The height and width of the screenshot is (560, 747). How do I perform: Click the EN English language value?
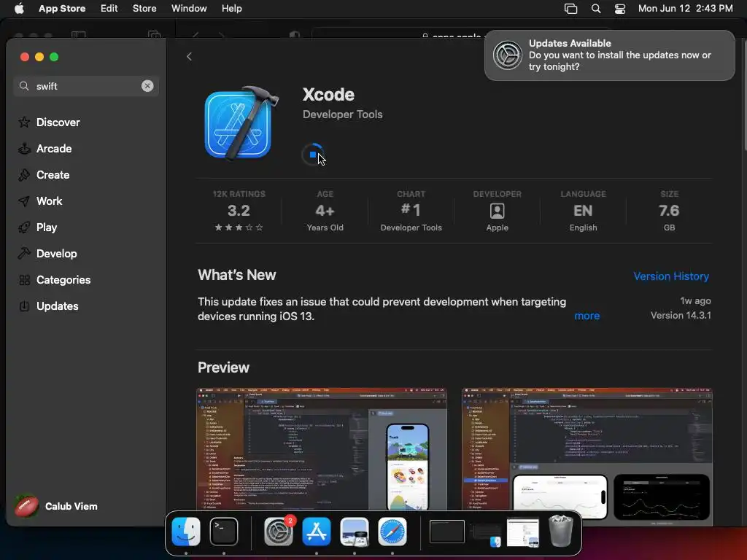[x=583, y=211]
